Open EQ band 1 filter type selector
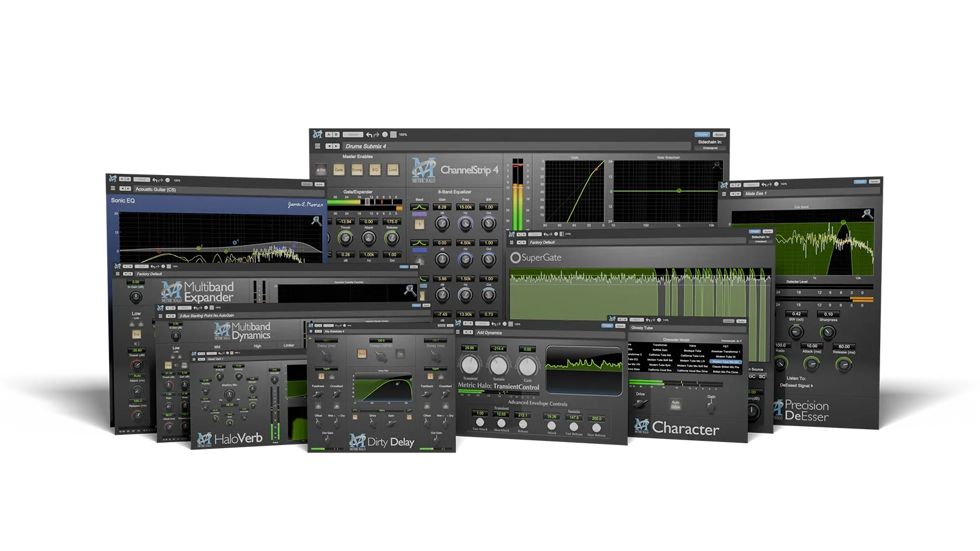980x551 pixels. pyautogui.click(x=419, y=208)
